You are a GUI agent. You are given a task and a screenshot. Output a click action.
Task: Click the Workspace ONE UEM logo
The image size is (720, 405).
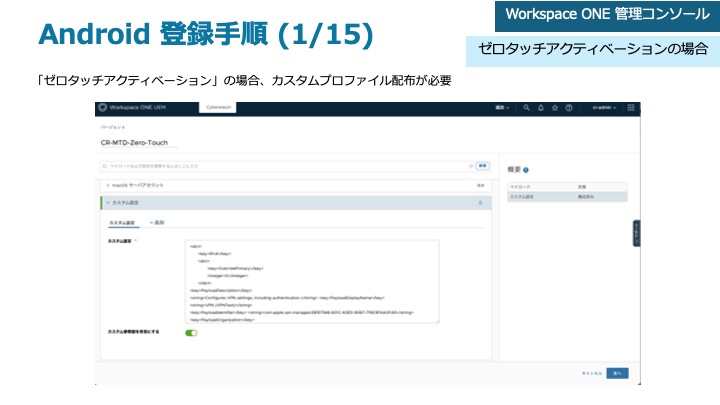click(x=132, y=107)
